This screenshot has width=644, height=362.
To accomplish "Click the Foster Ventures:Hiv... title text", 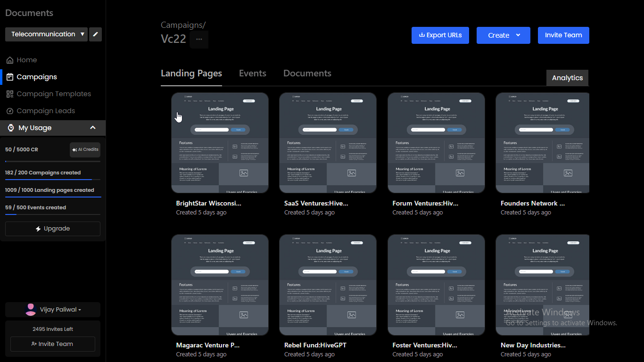I will tap(425, 346).
